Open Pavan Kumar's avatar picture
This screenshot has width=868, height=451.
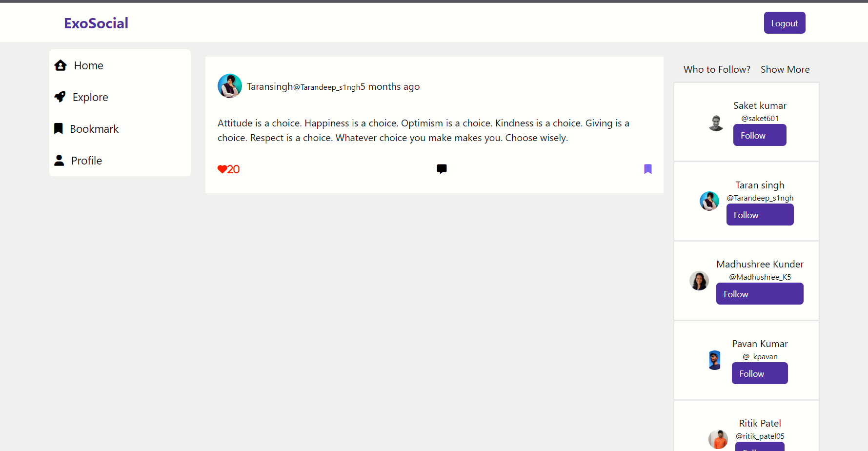[715, 360]
